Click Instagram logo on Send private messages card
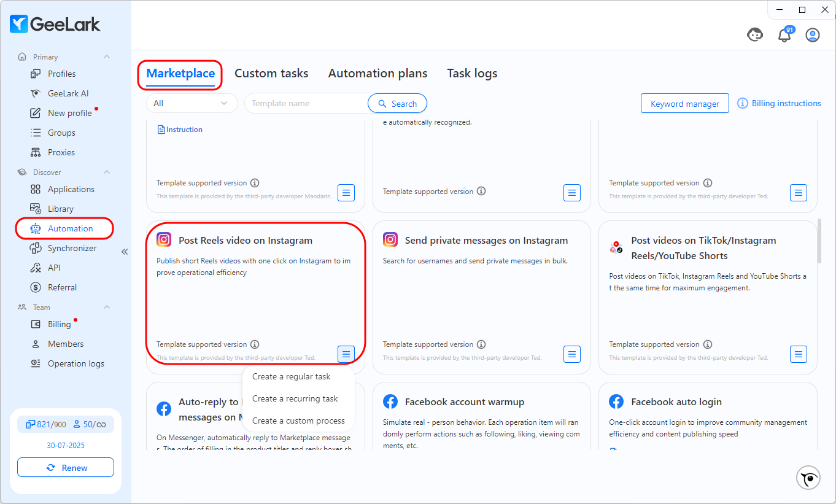This screenshot has width=836, height=504. click(390, 239)
